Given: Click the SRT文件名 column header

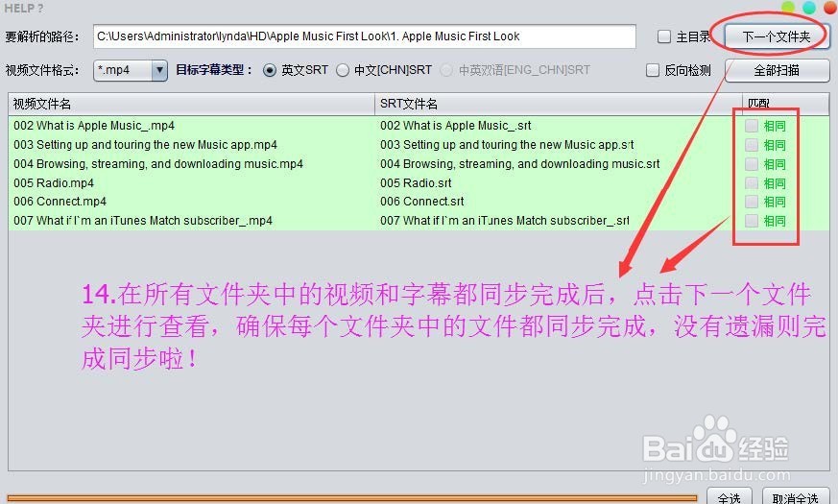Looking at the screenshot, I should tap(559, 104).
